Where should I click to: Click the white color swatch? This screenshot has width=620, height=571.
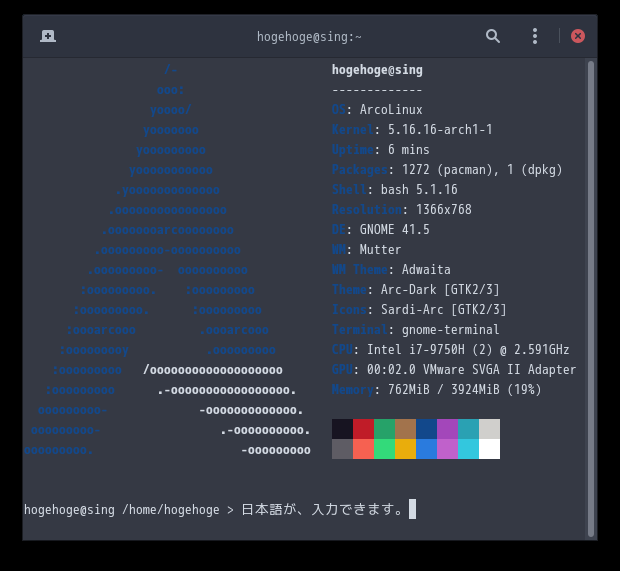coord(489,449)
